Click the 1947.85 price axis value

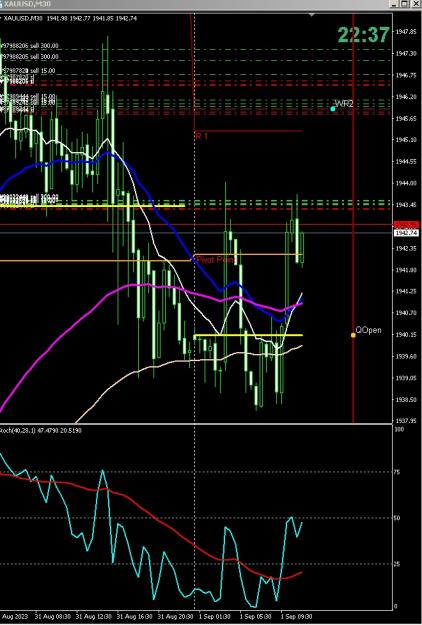(404, 31)
